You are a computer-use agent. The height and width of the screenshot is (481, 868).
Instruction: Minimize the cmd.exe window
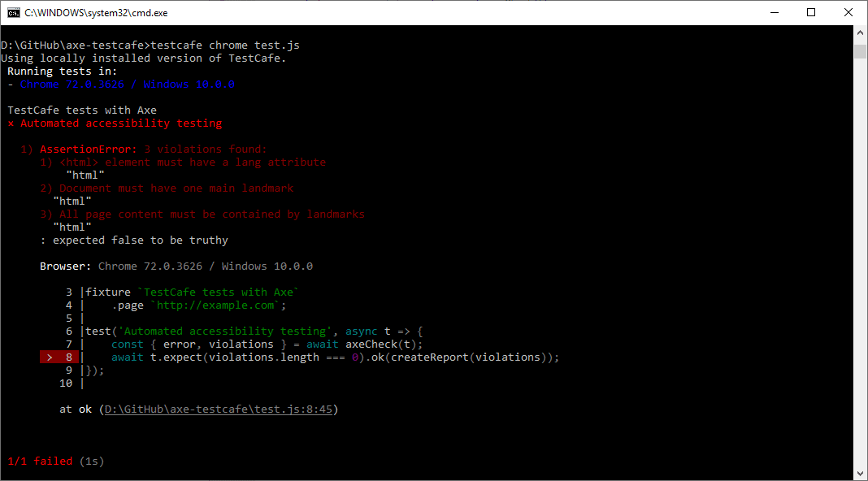775,13
